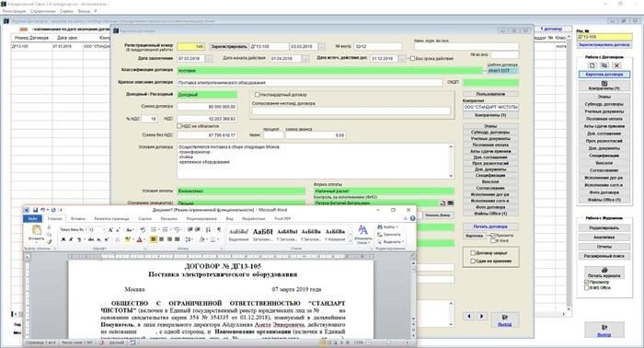Screen dimensions: 644x348
Task: Click the Пользователи button in contract card
Action: (490, 94)
